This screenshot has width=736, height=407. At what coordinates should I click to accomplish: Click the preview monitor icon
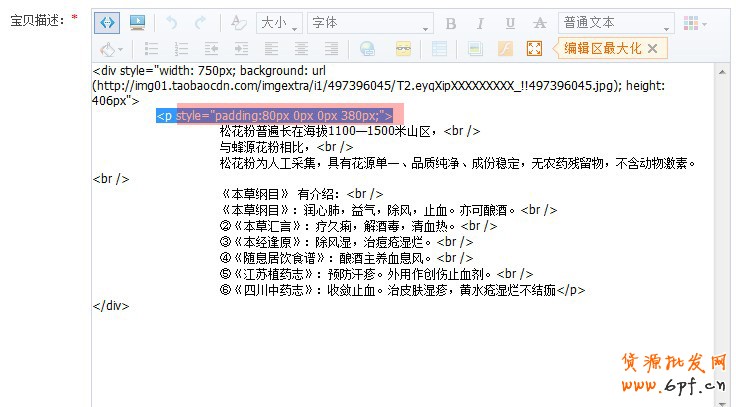pos(137,23)
